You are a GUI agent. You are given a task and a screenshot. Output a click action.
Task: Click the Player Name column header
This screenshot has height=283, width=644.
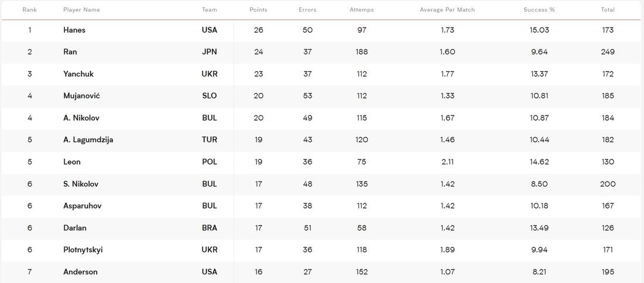81,9
